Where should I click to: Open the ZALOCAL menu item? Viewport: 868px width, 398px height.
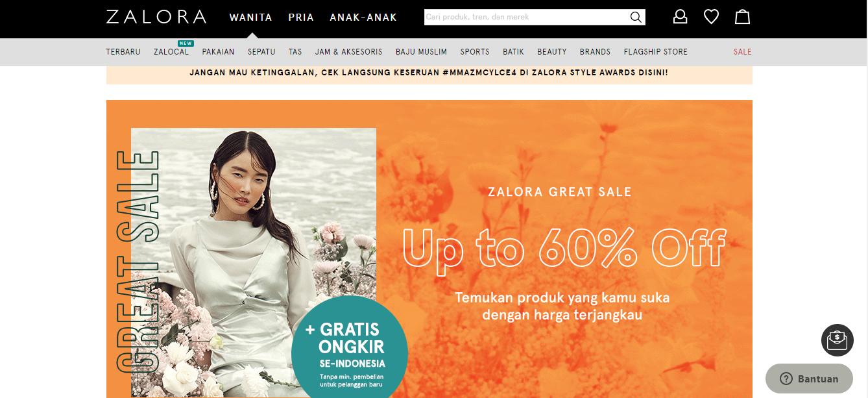click(171, 52)
